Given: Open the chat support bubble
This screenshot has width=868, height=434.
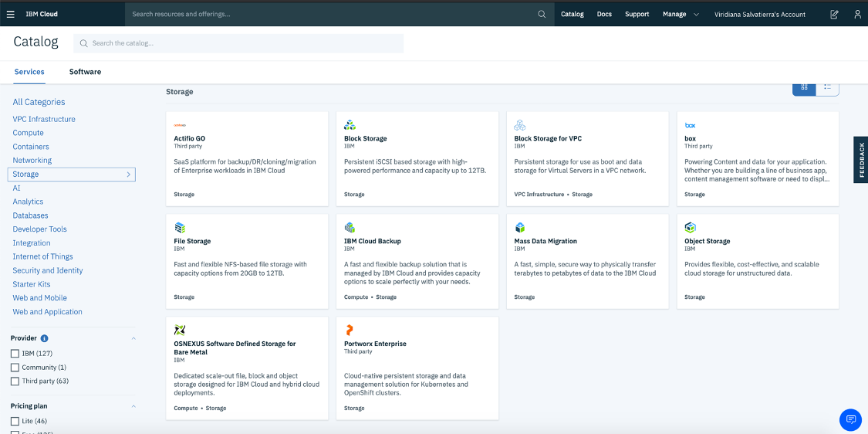Looking at the screenshot, I should click(x=851, y=419).
